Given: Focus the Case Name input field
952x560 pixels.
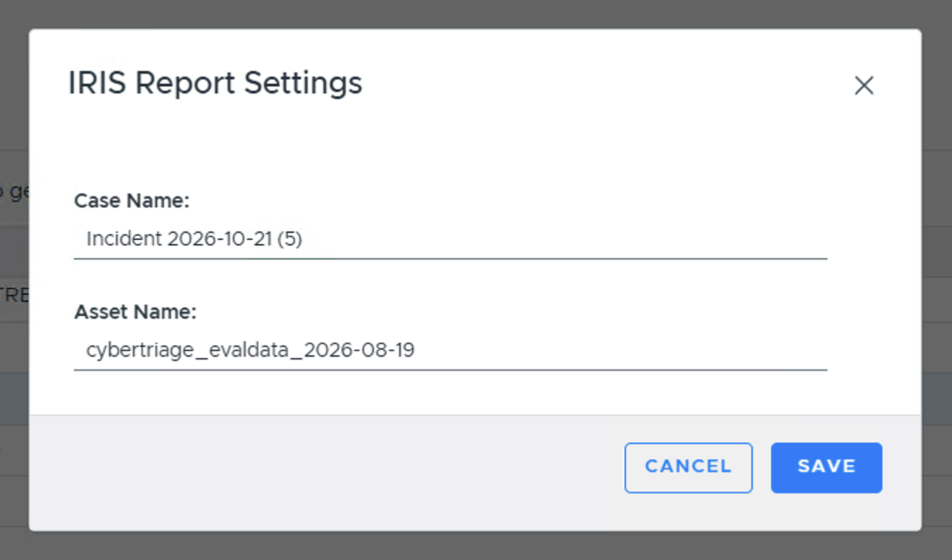Looking at the screenshot, I should pyautogui.click(x=450, y=239).
